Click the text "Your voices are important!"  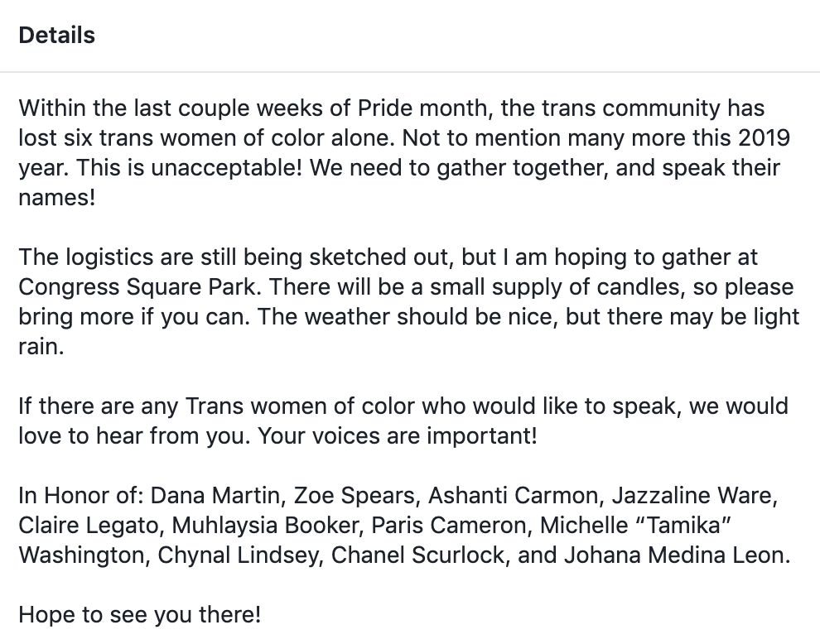[398, 436]
